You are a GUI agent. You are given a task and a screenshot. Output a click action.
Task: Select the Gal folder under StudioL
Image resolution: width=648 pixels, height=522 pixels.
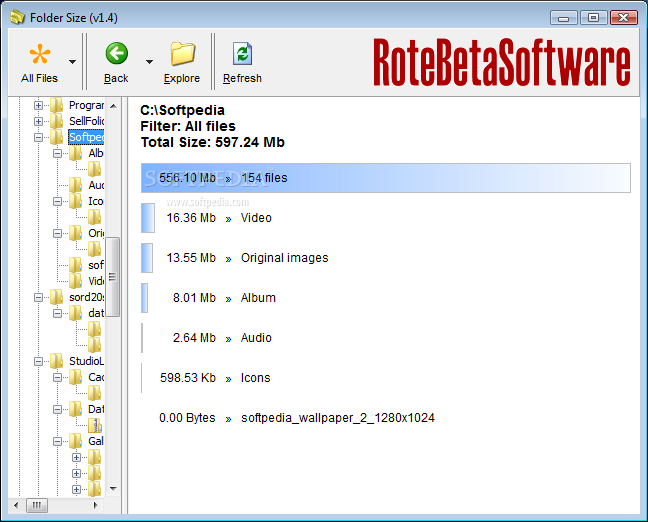coord(96,441)
